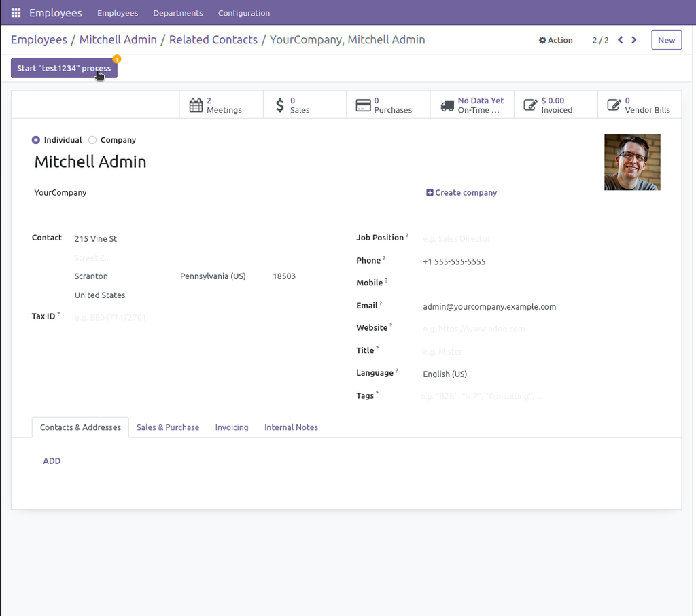
Task: Go to previous record with left chevron
Action: click(621, 40)
